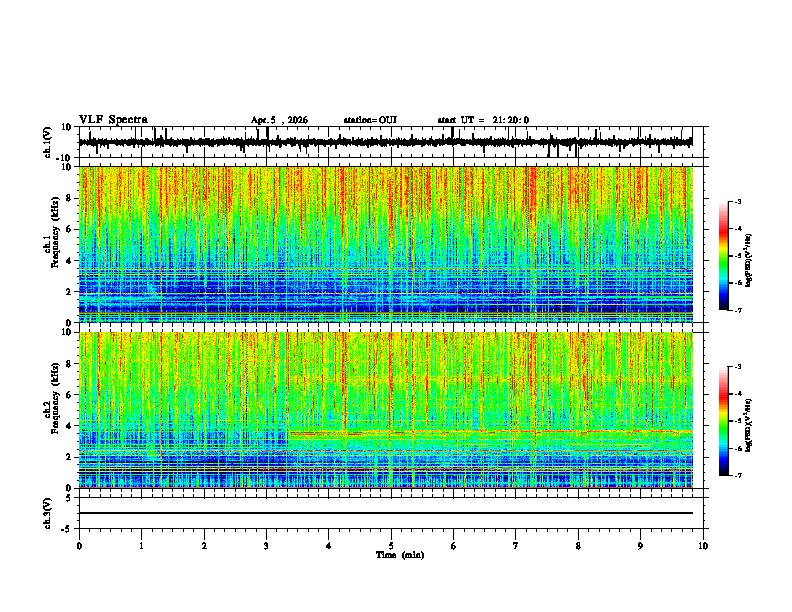The height and width of the screenshot is (612, 792).
Task: Click the "-3" tick on ch.2 colorbar
Action: coord(738,367)
